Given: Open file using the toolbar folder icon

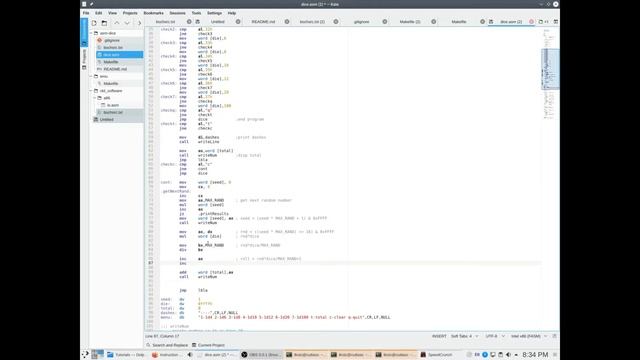Looking at the screenshot, I should coord(104,23).
